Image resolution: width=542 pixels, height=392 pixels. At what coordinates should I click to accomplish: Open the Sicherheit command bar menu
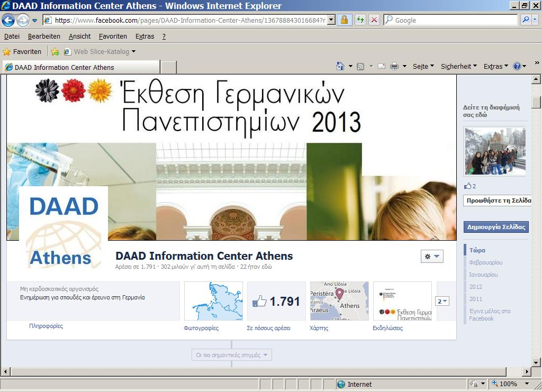[459, 66]
